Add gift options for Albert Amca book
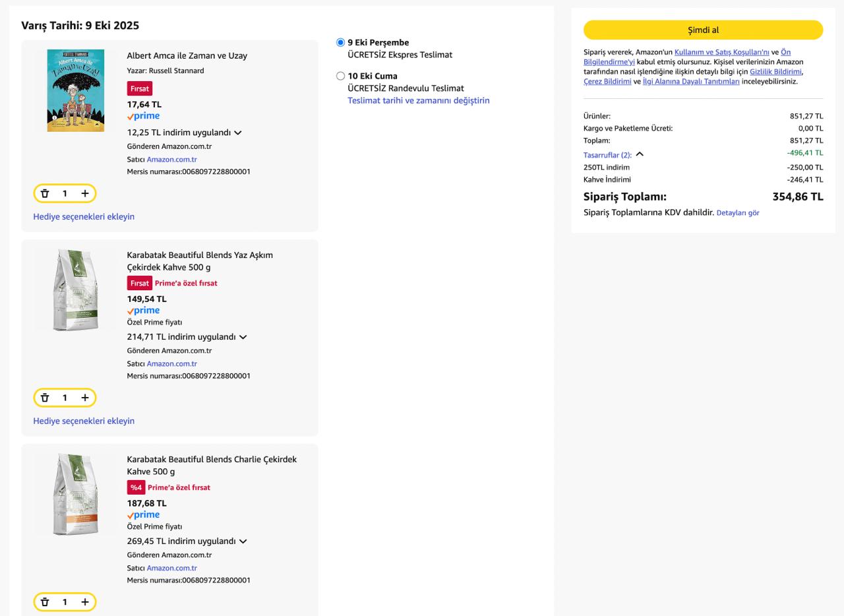 (x=84, y=216)
